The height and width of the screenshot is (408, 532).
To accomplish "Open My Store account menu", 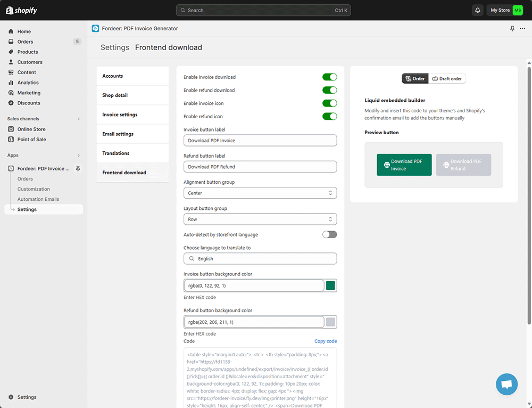I will tap(506, 10).
